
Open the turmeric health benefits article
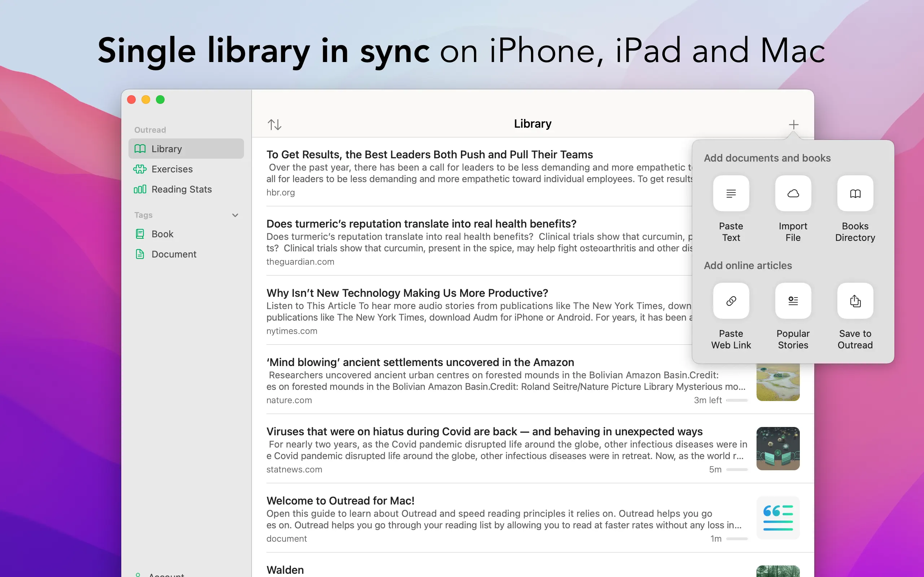pyautogui.click(x=421, y=224)
